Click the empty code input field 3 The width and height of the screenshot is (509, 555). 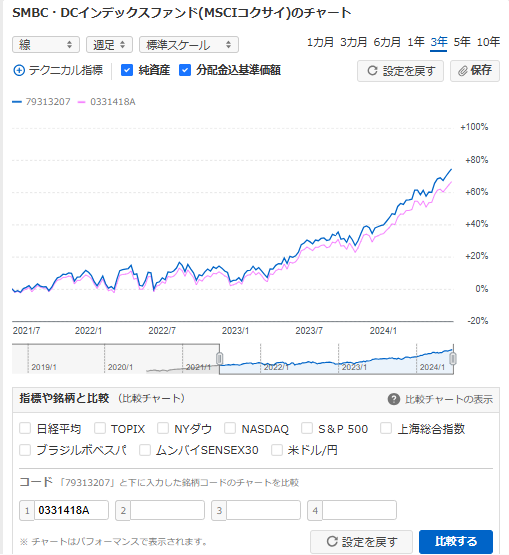coord(263,510)
